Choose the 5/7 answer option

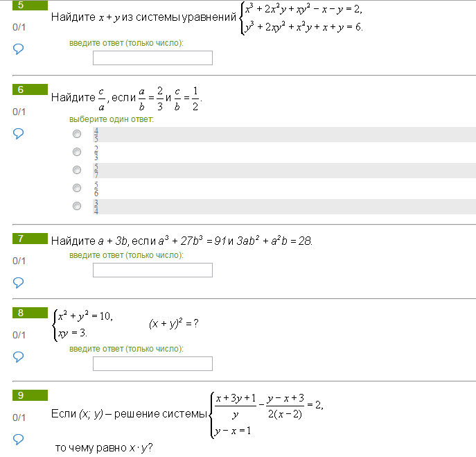pos(77,170)
